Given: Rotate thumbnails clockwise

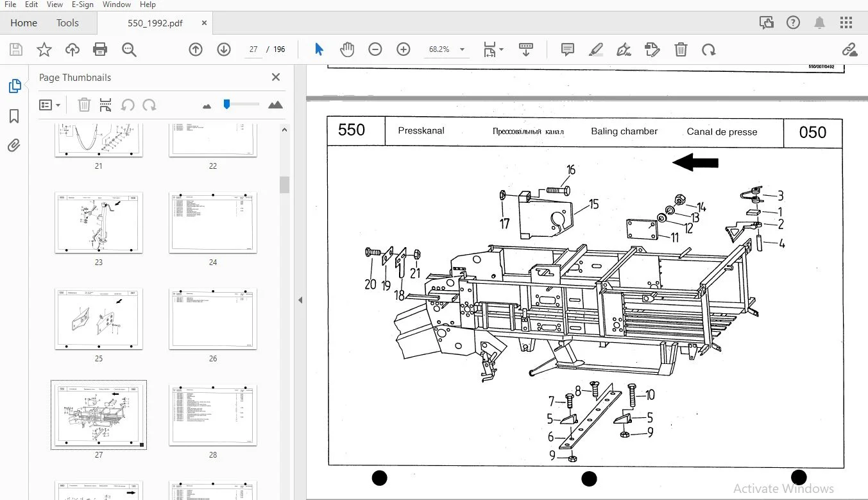Looking at the screenshot, I should (x=149, y=105).
